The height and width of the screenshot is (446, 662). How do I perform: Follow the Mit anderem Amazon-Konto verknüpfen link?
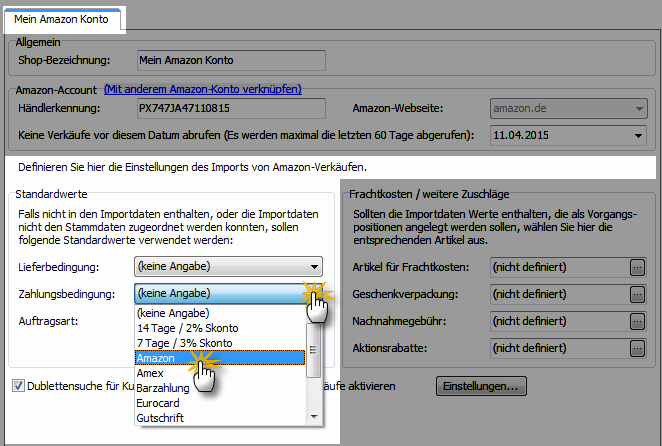203,89
